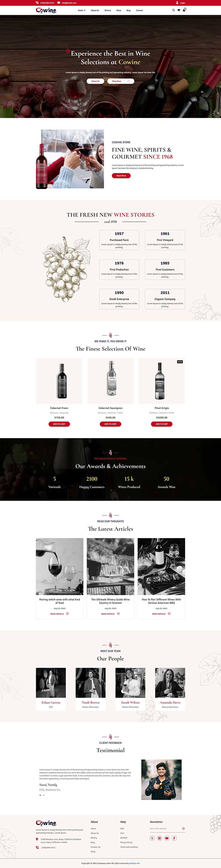This screenshot has width=221, height=868.
Task: Open the search icon in header
Action: click(x=173, y=10)
